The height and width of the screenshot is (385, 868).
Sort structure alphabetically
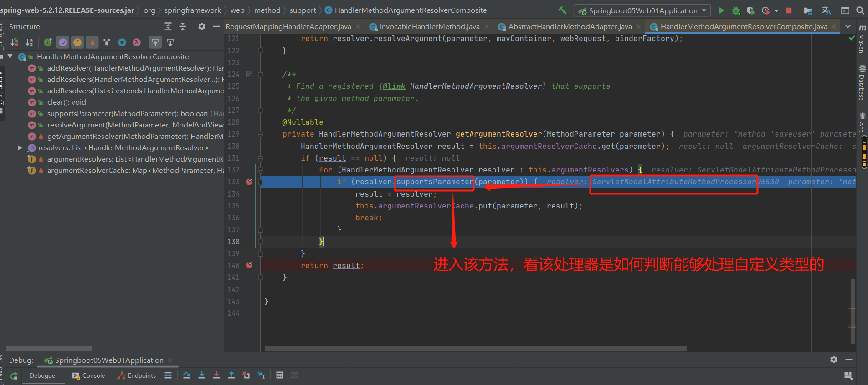(x=29, y=42)
